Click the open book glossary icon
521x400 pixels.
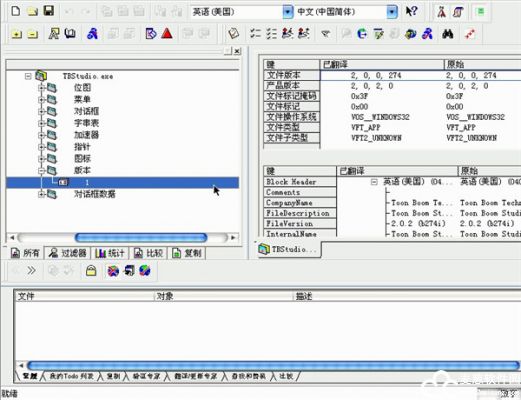70,34
